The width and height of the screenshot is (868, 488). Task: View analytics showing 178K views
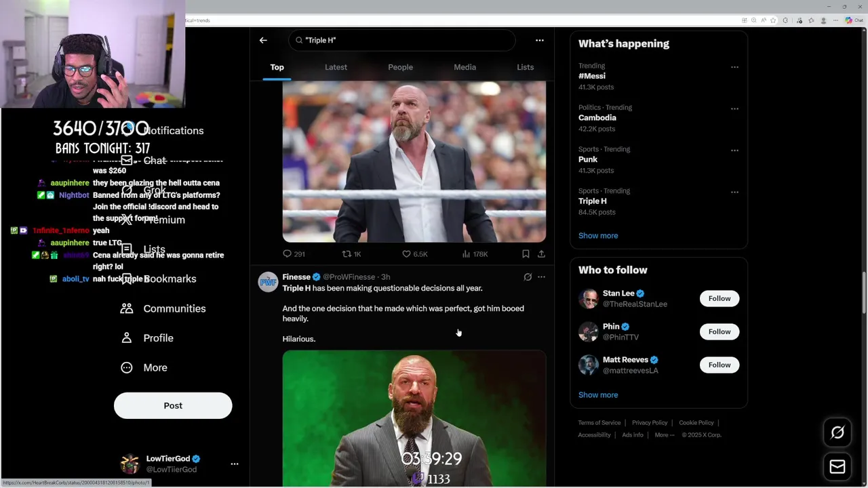475,253
